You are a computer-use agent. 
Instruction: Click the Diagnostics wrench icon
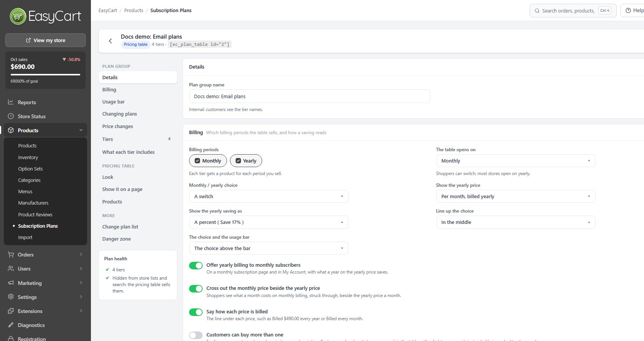coord(11,325)
